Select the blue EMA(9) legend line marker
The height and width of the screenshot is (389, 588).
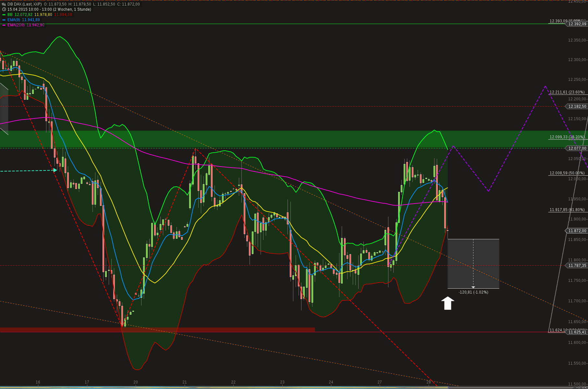pyautogui.click(x=3, y=20)
